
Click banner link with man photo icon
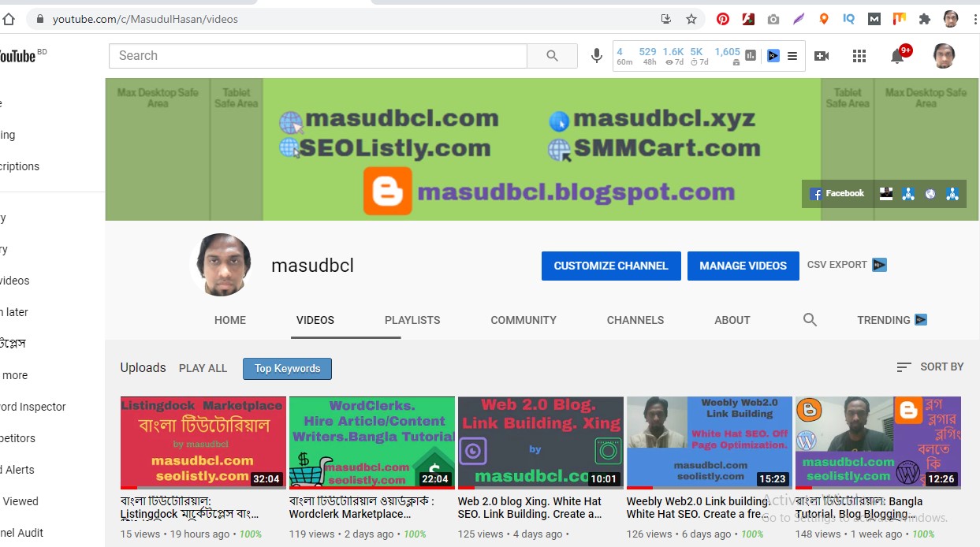point(886,194)
